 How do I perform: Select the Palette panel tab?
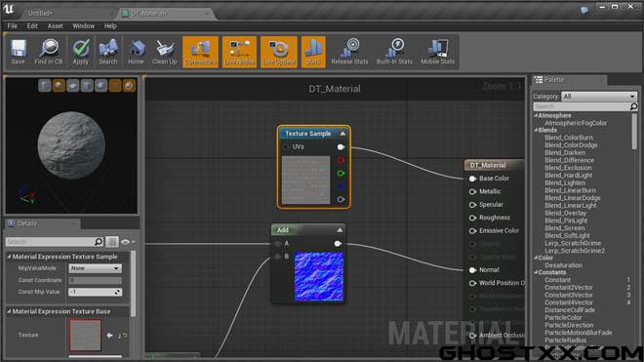pyautogui.click(x=569, y=80)
